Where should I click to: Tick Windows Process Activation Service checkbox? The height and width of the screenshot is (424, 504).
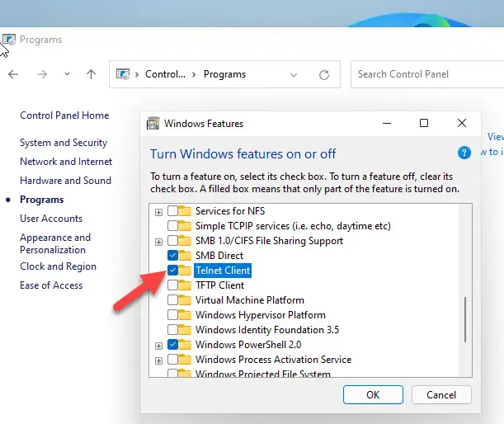point(172,359)
